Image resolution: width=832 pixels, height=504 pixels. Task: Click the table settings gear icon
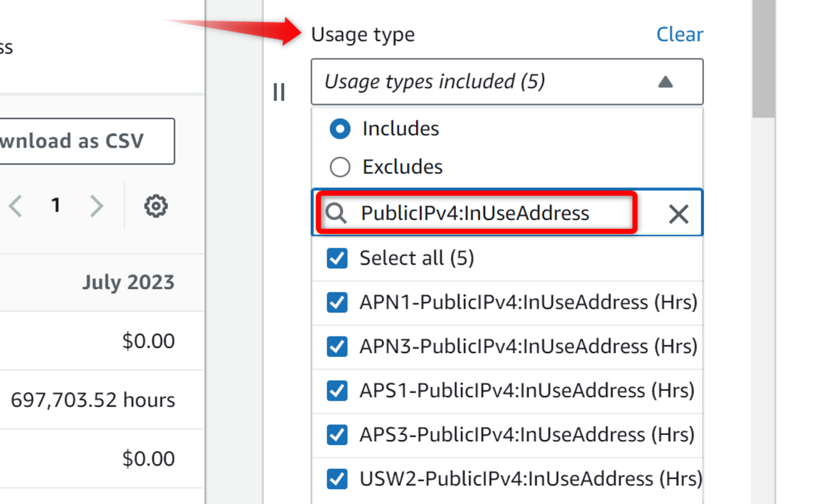(156, 206)
